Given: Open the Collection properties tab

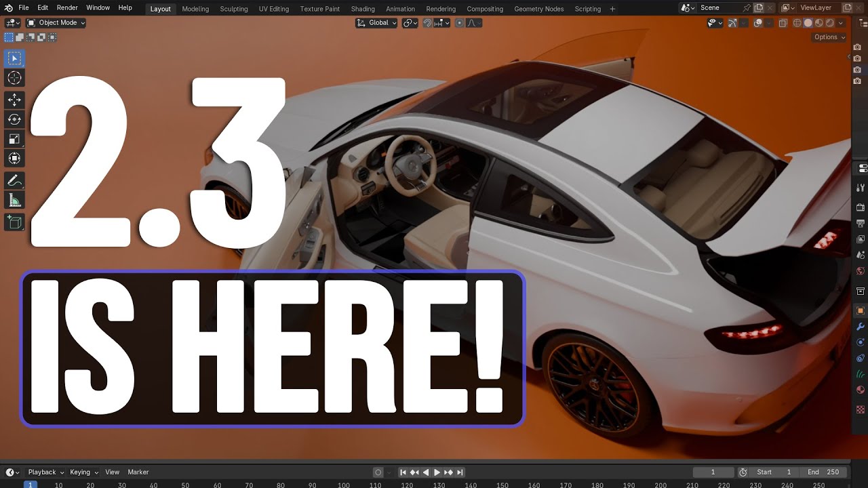Looking at the screenshot, I should (861, 291).
